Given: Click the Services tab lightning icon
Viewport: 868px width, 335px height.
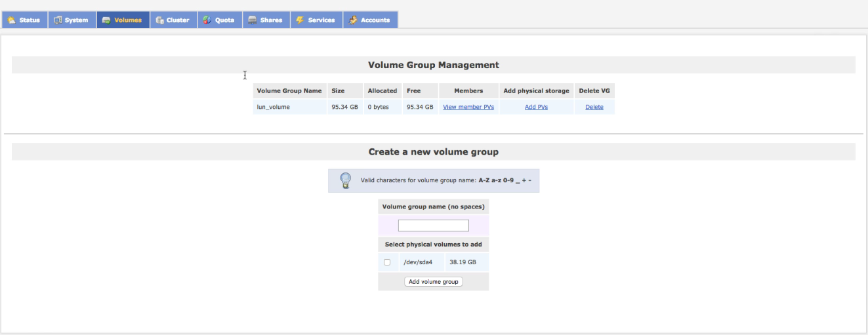Looking at the screenshot, I should pyautogui.click(x=300, y=20).
